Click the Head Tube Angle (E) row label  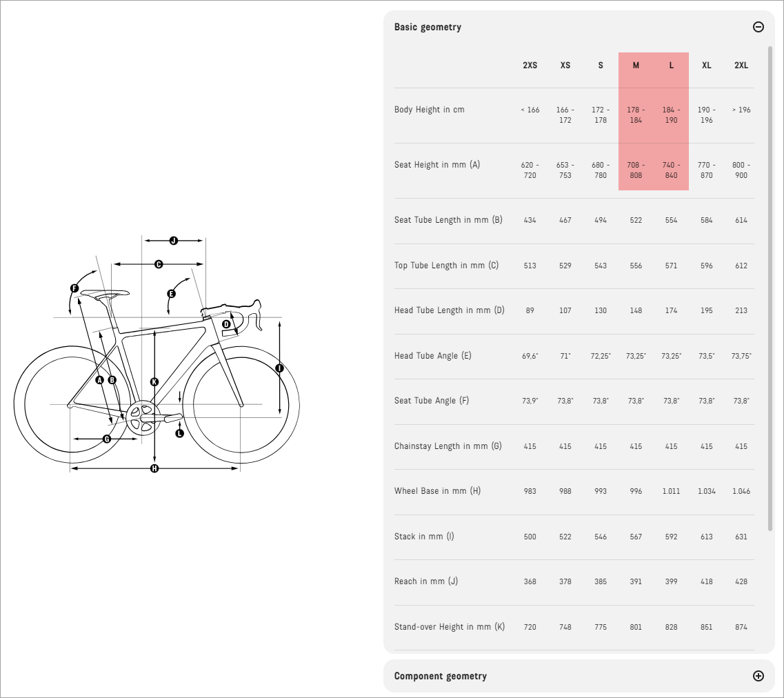[432, 356]
